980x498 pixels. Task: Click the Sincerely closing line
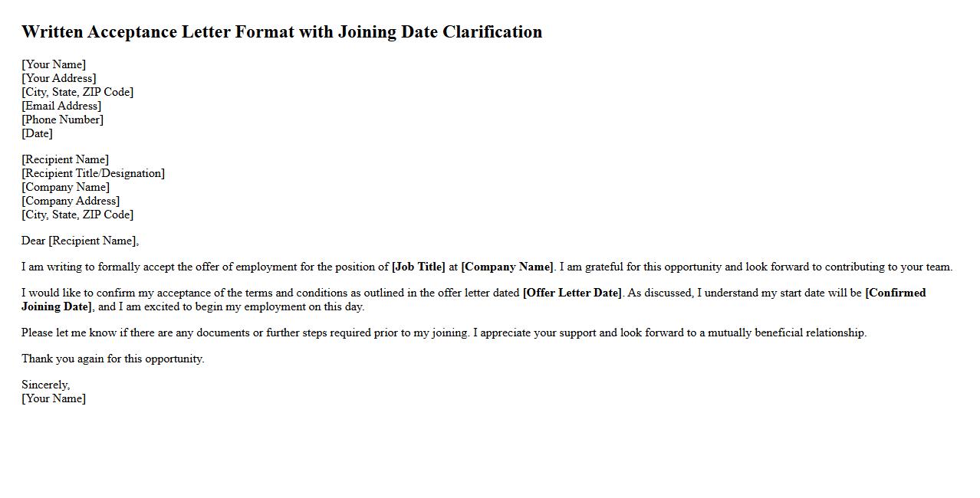point(45,385)
